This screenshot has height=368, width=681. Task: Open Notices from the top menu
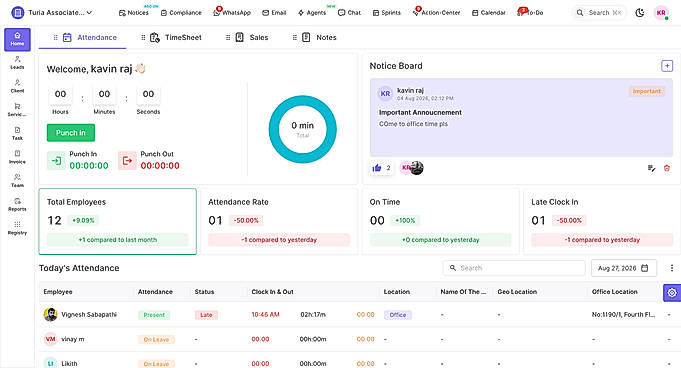(x=134, y=13)
